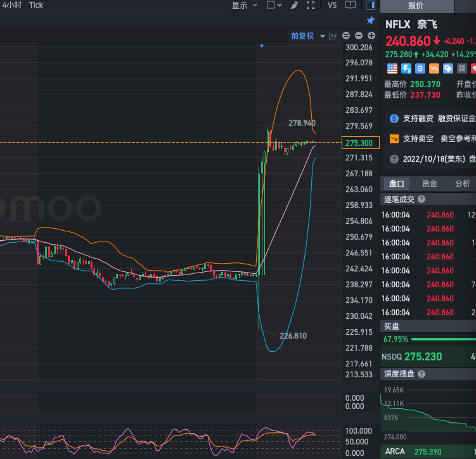Screen dimensions: 476x459
Task: Select the 4小时 timeframe
Action: click(x=11, y=5)
